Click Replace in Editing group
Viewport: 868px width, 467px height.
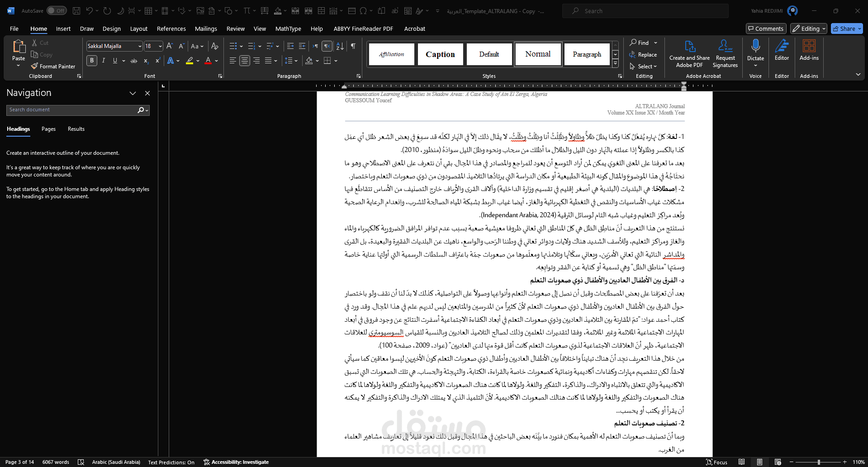click(x=643, y=54)
